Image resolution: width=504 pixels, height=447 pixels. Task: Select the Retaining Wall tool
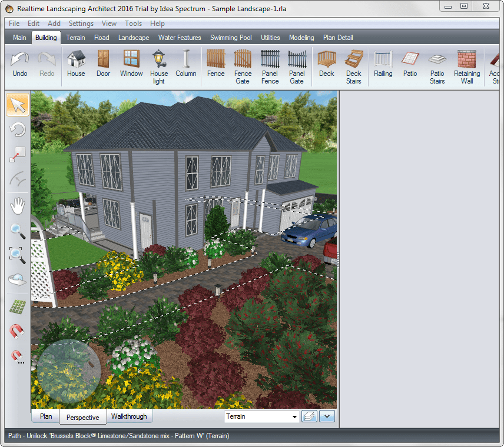pyautogui.click(x=467, y=67)
